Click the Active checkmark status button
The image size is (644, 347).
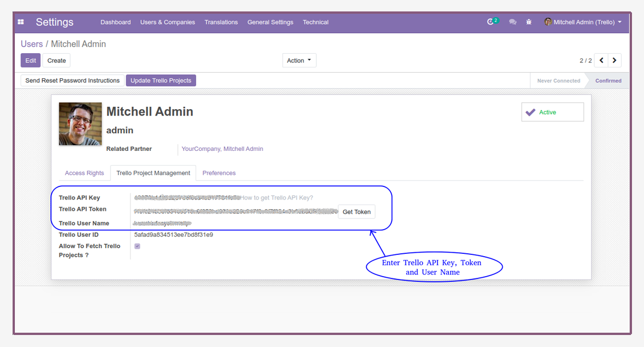pyautogui.click(x=552, y=112)
